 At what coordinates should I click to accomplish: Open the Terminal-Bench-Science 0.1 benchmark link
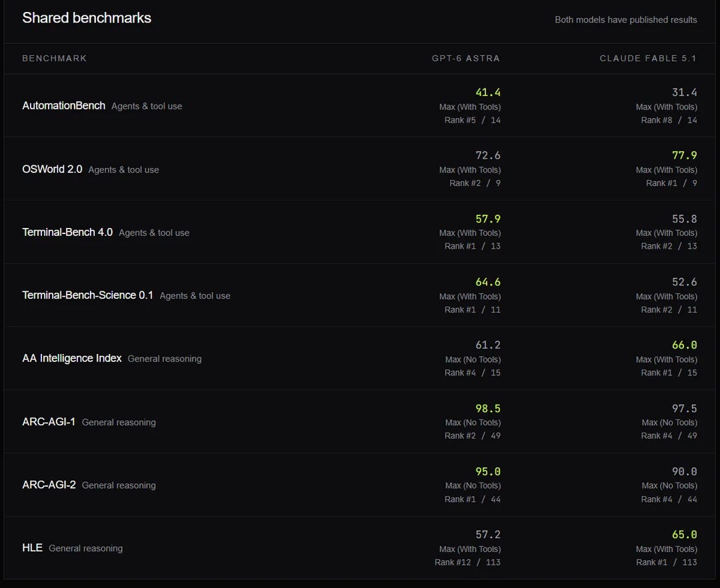click(x=88, y=295)
